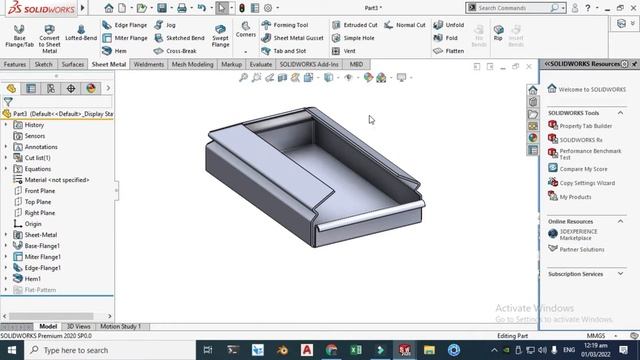Screen dimensions: 640x360
Task: Expand the Miter Flange1 feature
Action: click(x=6, y=257)
